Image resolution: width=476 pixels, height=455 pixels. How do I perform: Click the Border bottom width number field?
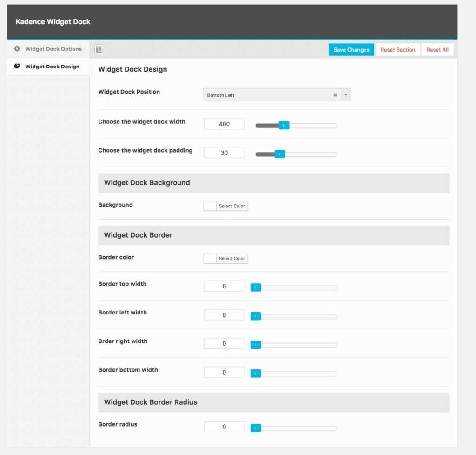(x=224, y=372)
